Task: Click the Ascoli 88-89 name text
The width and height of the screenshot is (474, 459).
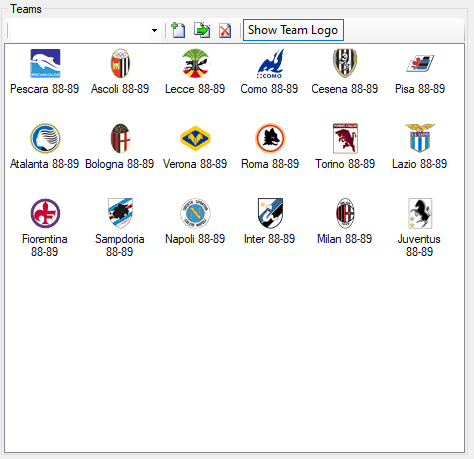Action: tap(120, 89)
